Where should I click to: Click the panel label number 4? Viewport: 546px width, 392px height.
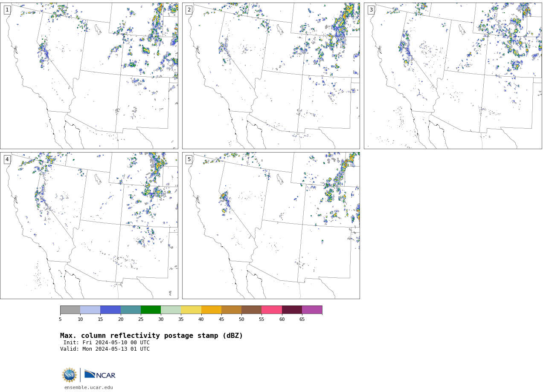7,159
